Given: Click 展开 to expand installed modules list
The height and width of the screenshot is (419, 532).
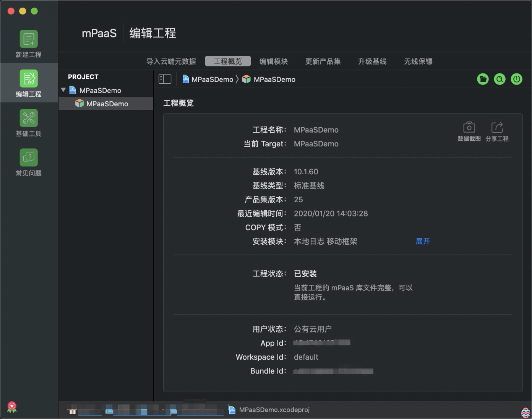Looking at the screenshot, I should 422,241.
